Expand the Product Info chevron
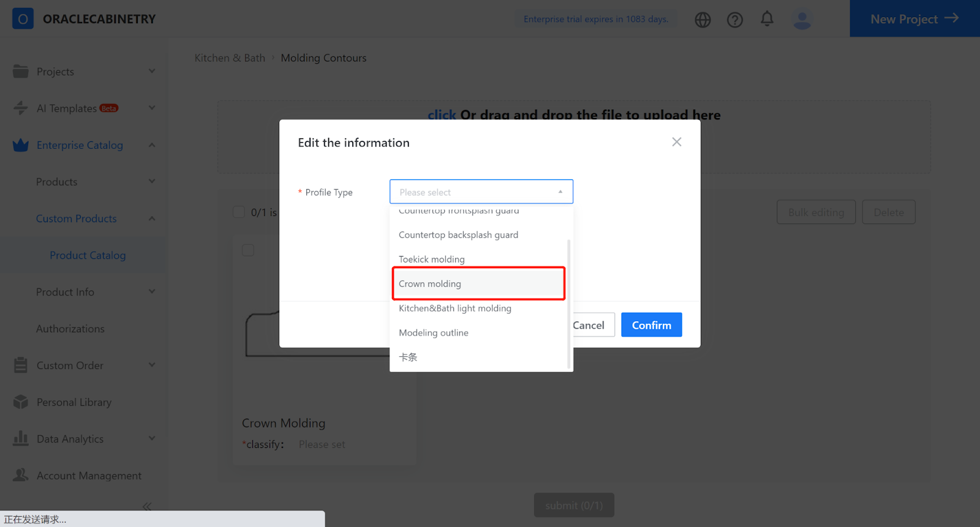Image resolution: width=980 pixels, height=527 pixels. (152, 291)
